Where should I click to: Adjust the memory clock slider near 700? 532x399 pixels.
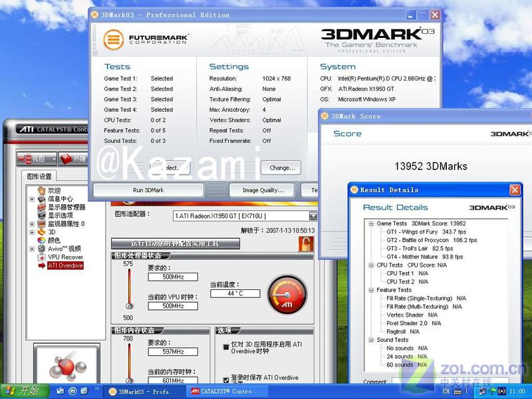point(129,380)
